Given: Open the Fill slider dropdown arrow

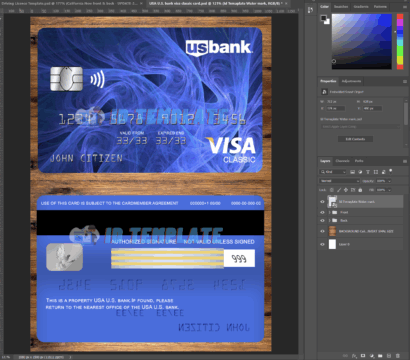Looking at the screenshot, I should (x=389, y=190).
